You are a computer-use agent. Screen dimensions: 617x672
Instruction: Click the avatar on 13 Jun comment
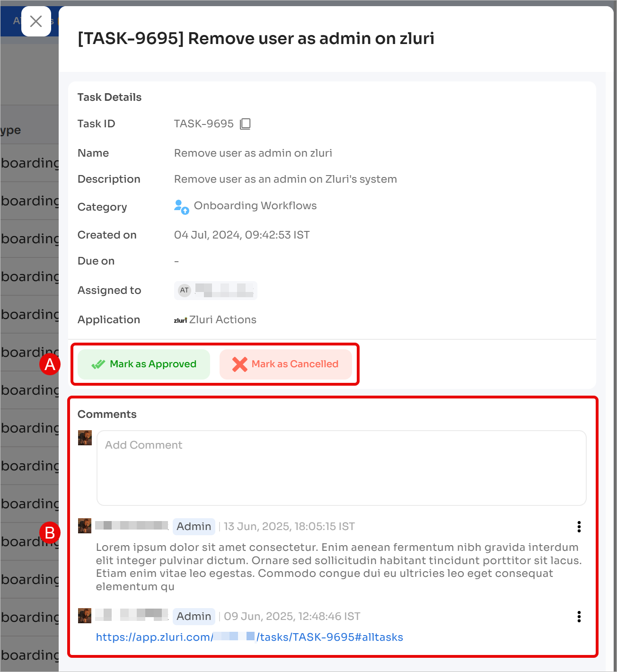(85, 526)
